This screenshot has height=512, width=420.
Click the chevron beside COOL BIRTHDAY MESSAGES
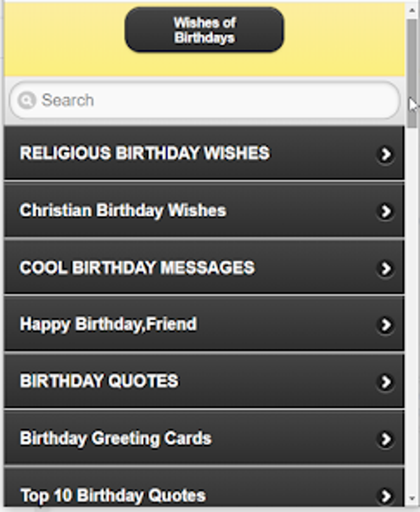tap(385, 268)
